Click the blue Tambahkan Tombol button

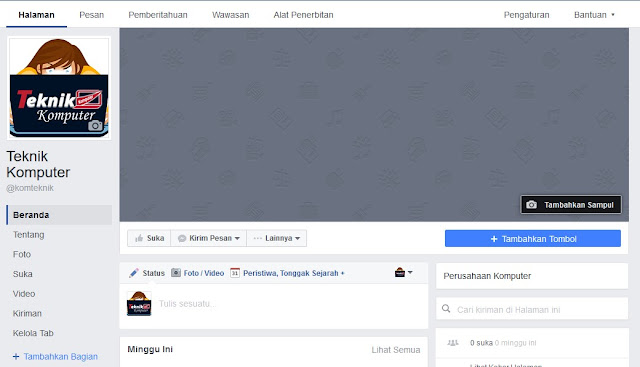click(x=533, y=238)
